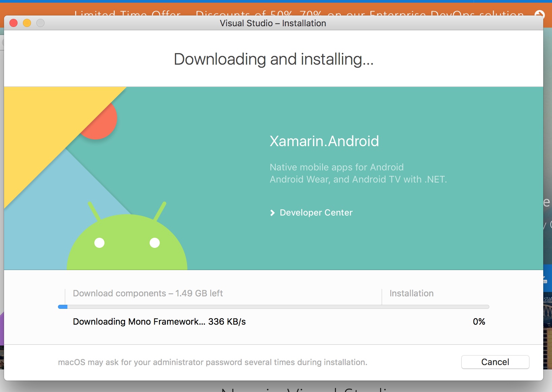Click the 'Xamarin.Android' heading
The height and width of the screenshot is (392, 552).
324,141
